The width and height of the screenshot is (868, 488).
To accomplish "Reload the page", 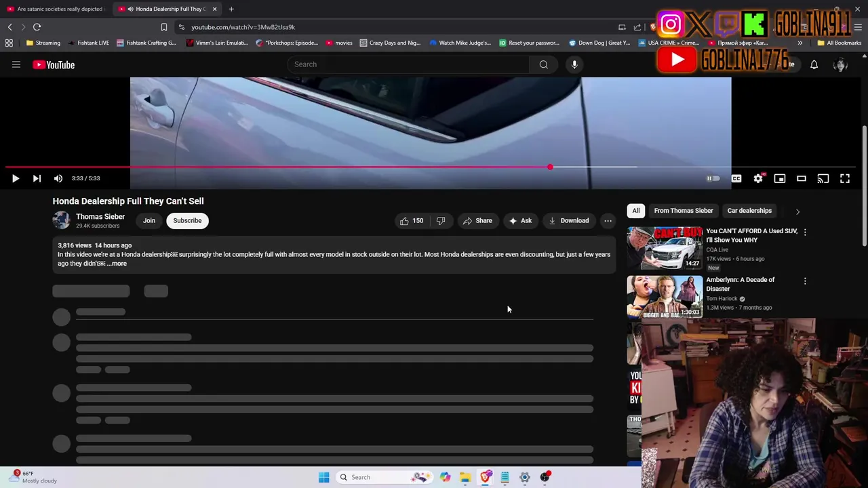I will point(37,27).
